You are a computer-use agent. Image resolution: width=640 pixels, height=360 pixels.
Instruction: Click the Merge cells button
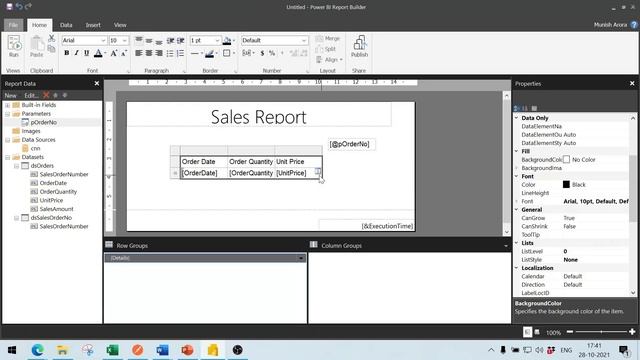click(328, 38)
